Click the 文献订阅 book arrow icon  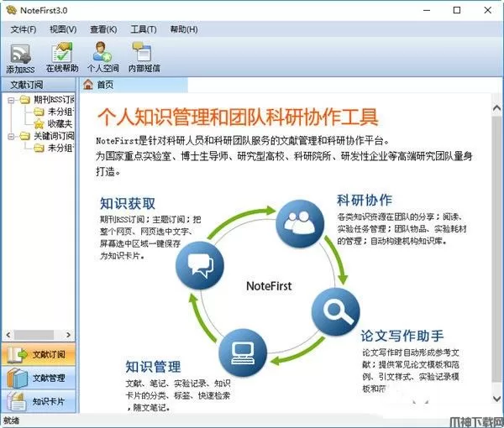pyautogui.click(x=18, y=354)
